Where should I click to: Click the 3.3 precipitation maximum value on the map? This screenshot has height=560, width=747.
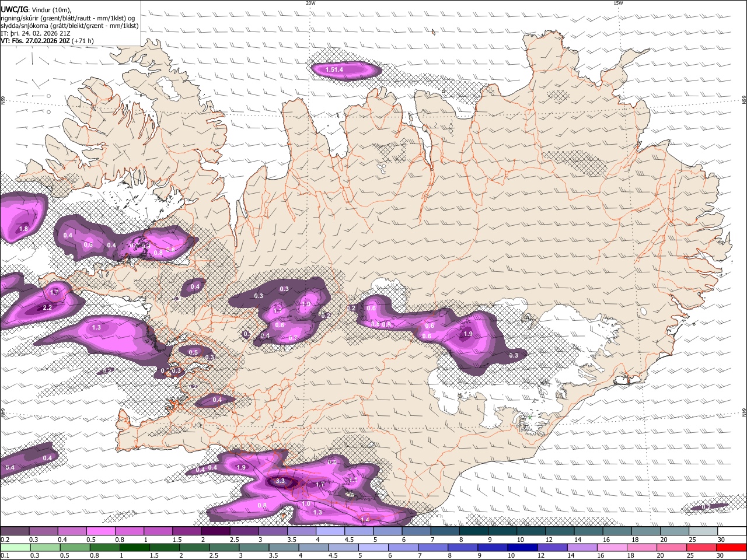(x=280, y=481)
